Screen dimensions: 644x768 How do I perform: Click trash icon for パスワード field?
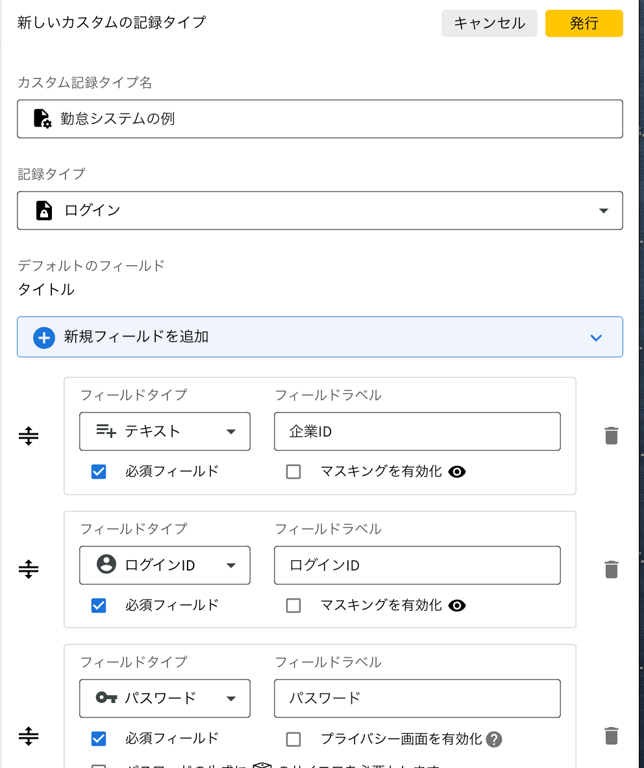point(611,736)
